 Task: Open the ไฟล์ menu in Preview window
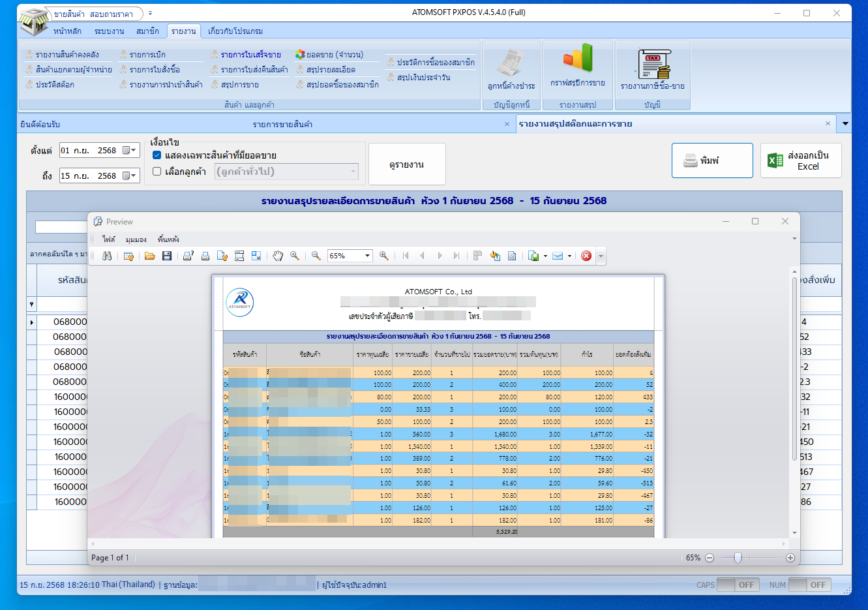pos(108,239)
